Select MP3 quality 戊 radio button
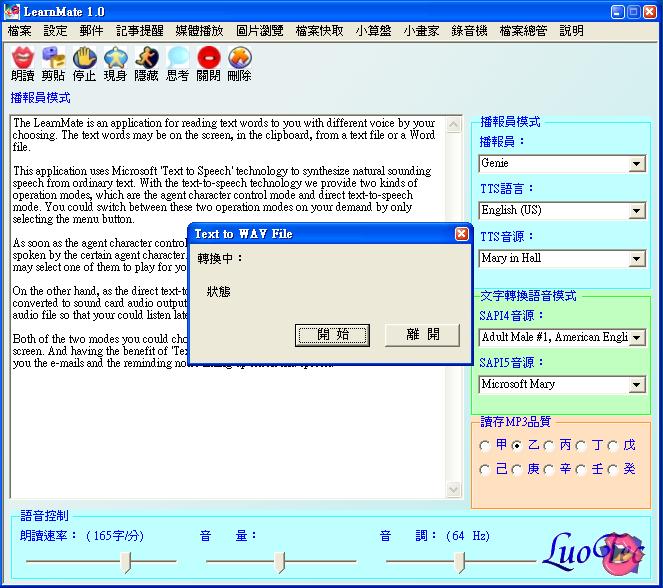This screenshot has width=663, height=588. point(613,446)
